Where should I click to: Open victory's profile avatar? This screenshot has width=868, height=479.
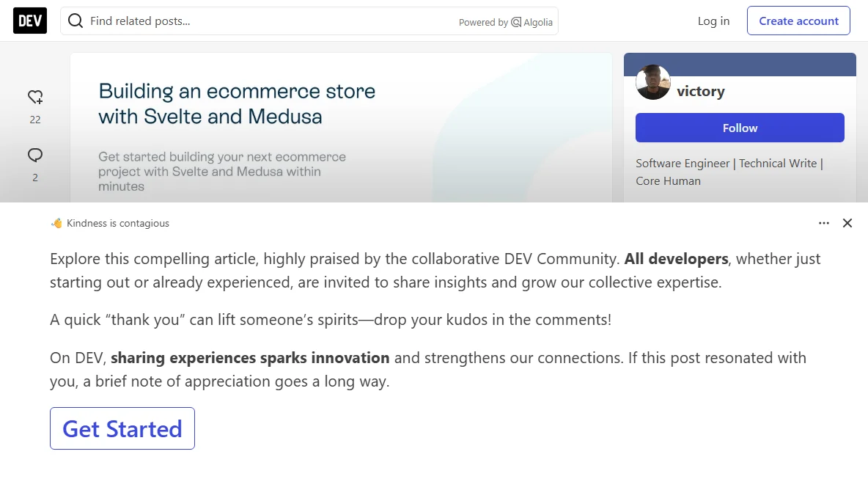pos(653,82)
